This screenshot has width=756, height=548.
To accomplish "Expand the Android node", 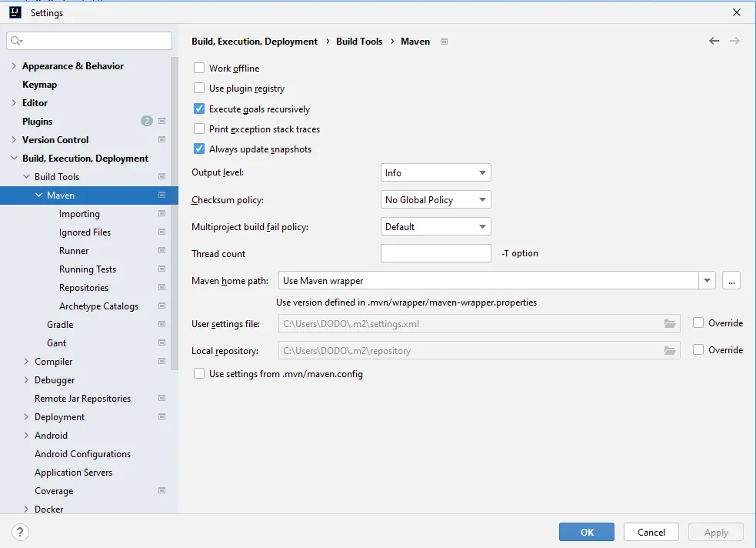I will [26, 435].
